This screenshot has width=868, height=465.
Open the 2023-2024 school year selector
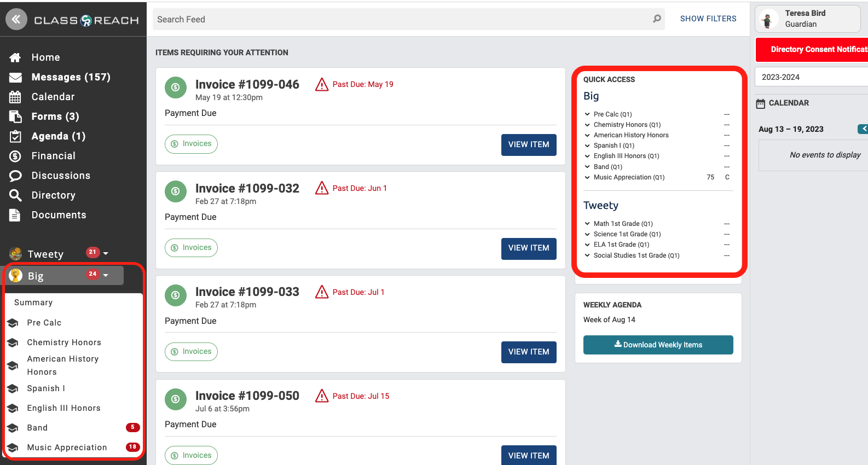pyautogui.click(x=811, y=77)
